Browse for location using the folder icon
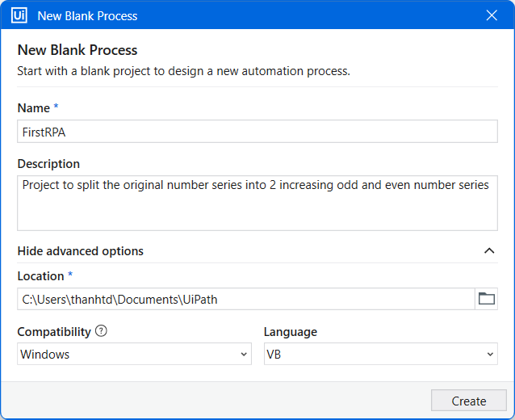 pos(487,299)
